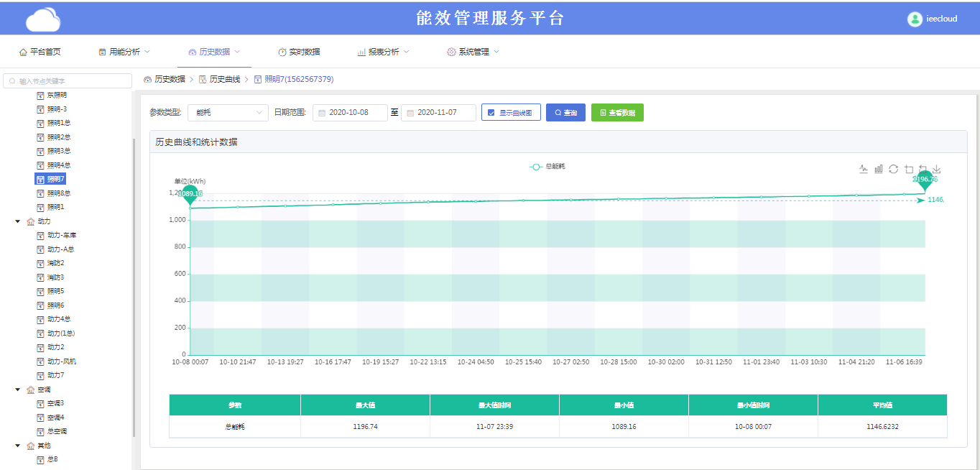Click the cloud logo in the header
The width and height of the screenshot is (980, 470).
43,19
